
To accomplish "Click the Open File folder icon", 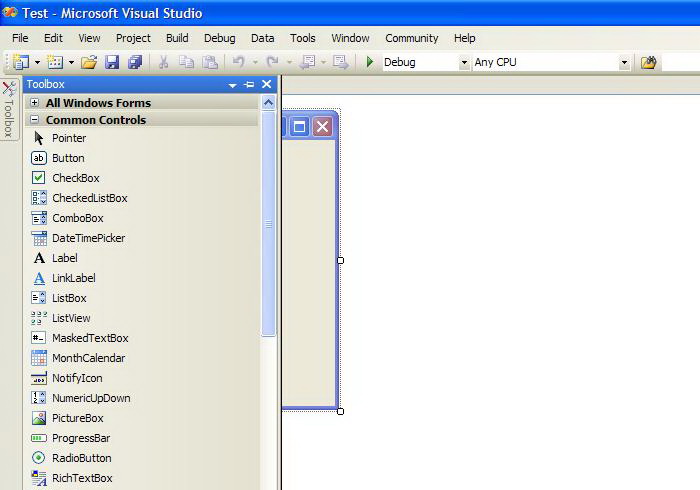I will 89,62.
